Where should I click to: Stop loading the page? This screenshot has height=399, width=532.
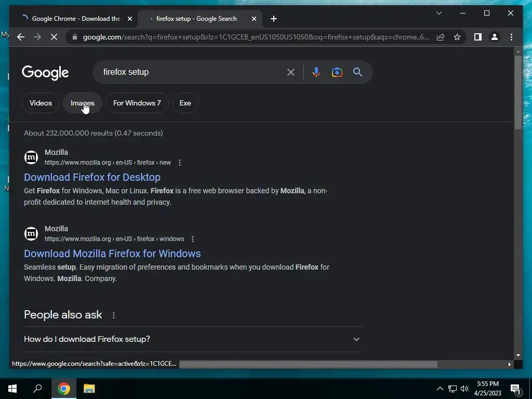click(54, 37)
